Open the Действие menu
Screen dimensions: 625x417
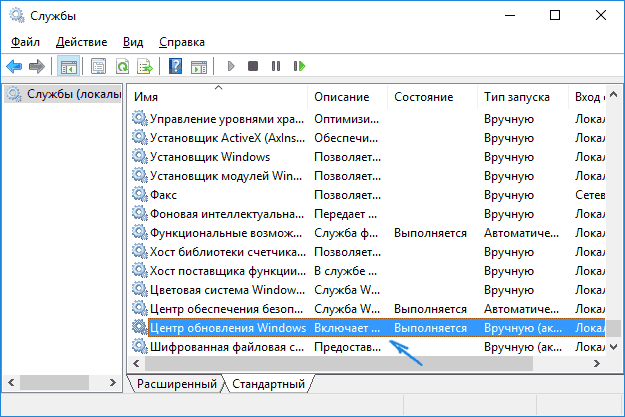81,42
